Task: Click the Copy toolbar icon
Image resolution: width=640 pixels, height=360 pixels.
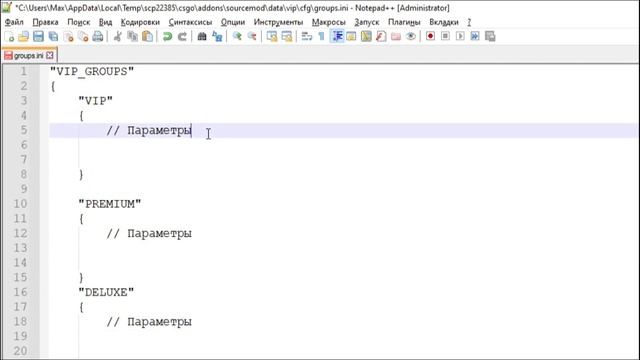Action: (133, 37)
